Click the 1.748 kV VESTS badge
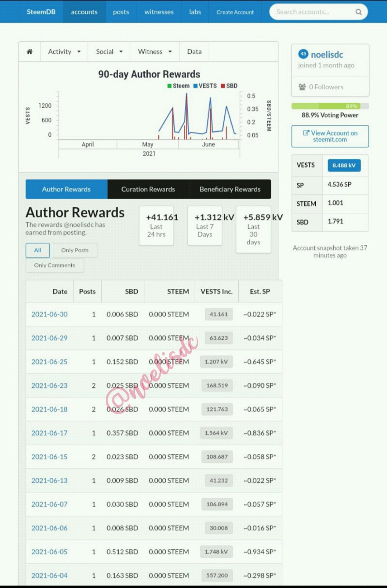This screenshot has height=588, width=387. (216, 552)
